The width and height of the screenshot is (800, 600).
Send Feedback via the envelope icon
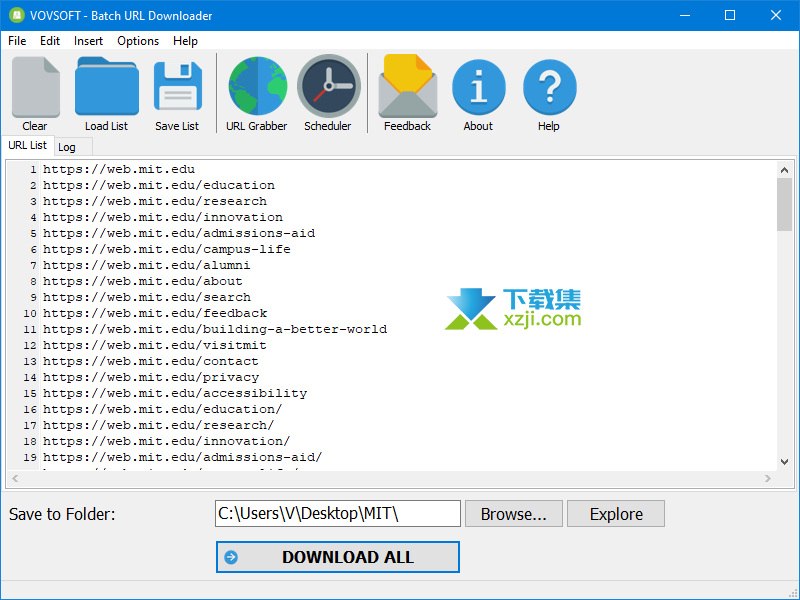point(408,86)
